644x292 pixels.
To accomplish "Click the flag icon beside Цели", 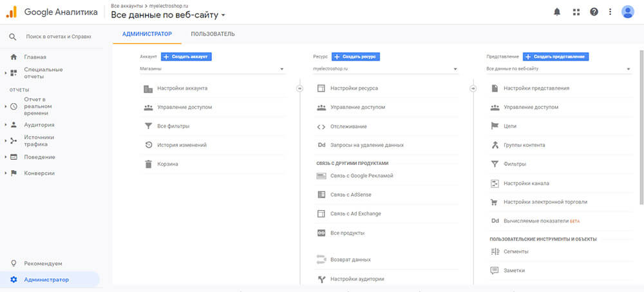I will click(495, 126).
